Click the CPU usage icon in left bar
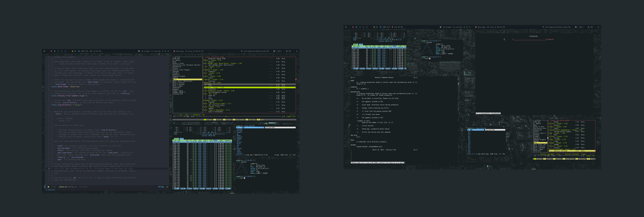This screenshot has width=644, height=217. coord(73,51)
